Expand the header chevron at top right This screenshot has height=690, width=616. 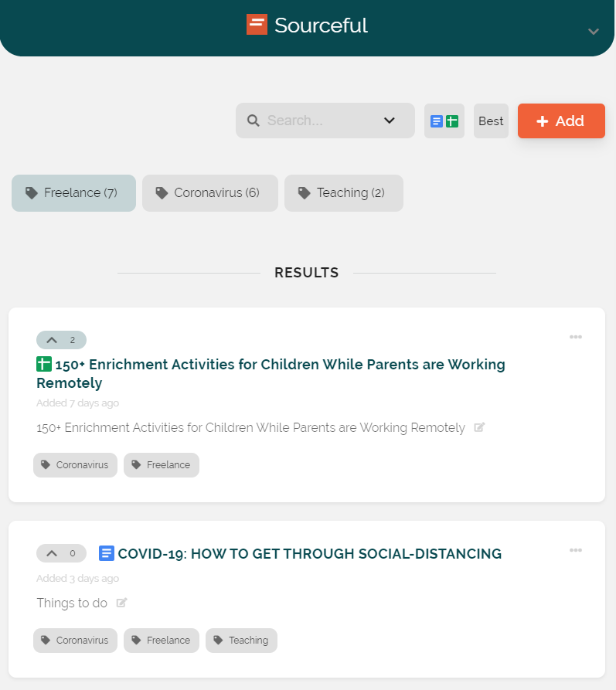coord(594,32)
